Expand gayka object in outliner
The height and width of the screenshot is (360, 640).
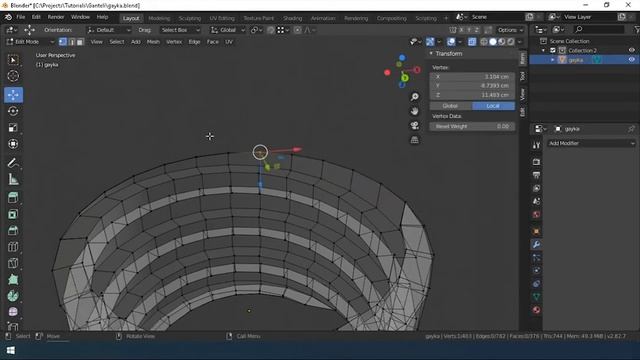click(553, 60)
